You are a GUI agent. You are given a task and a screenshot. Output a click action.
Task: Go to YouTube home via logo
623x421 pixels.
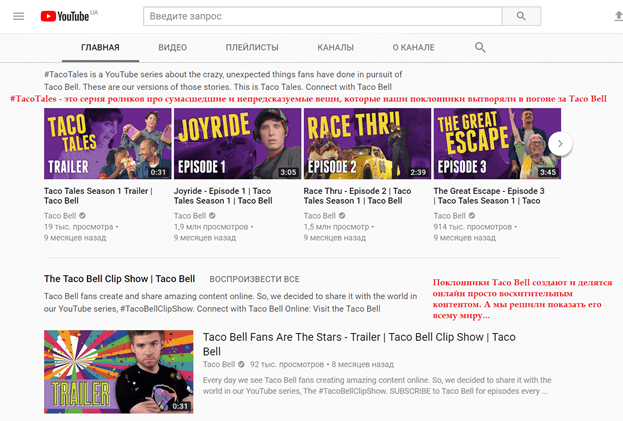(65, 16)
